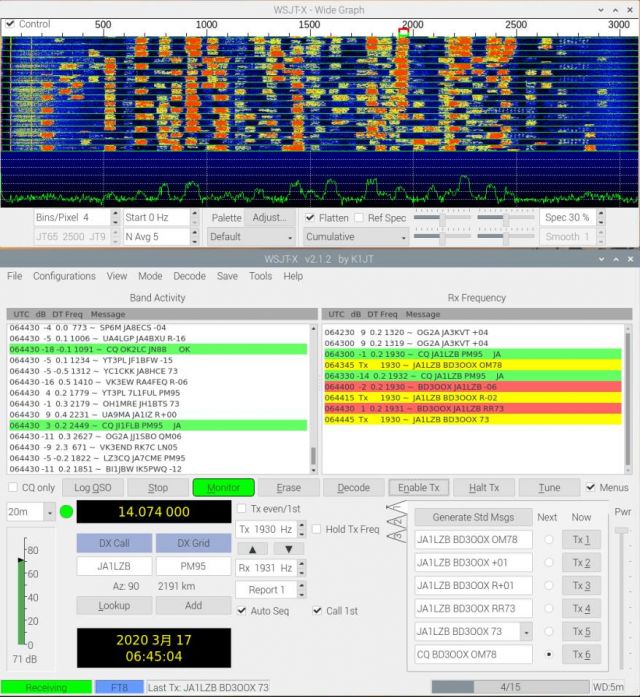Click the Halt Tx button
This screenshot has height=697, width=640.
tap(484, 488)
